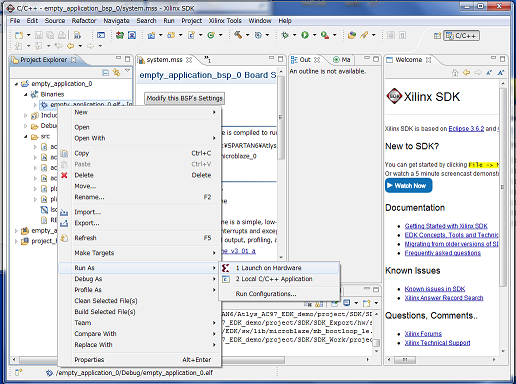The image size is (516, 384).
Task: Click the system.mss editor vertical scrollbar
Action: click(x=281, y=117)
